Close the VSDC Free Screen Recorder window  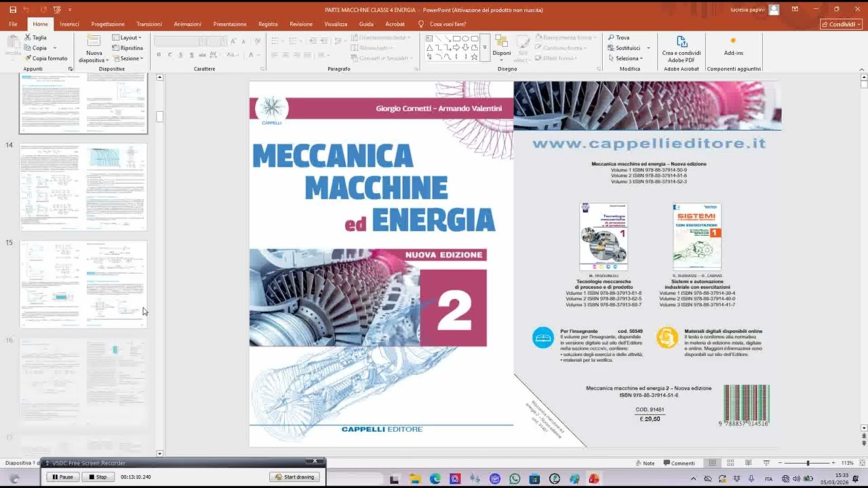(315, 461)
